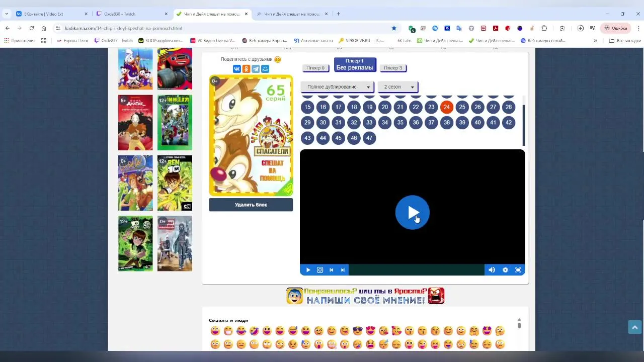
Task: Select Плеер 1 Без рекламы tab
Action: [355, 64]
